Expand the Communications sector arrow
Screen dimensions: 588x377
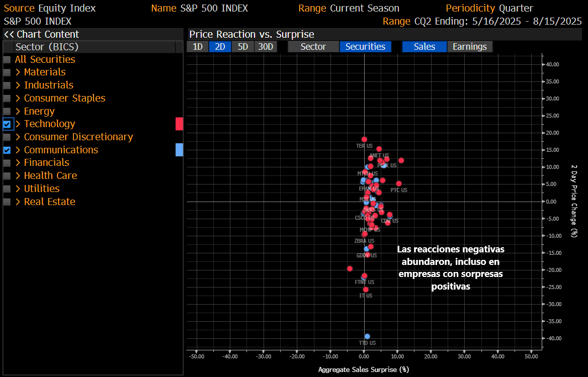(18, 150)
